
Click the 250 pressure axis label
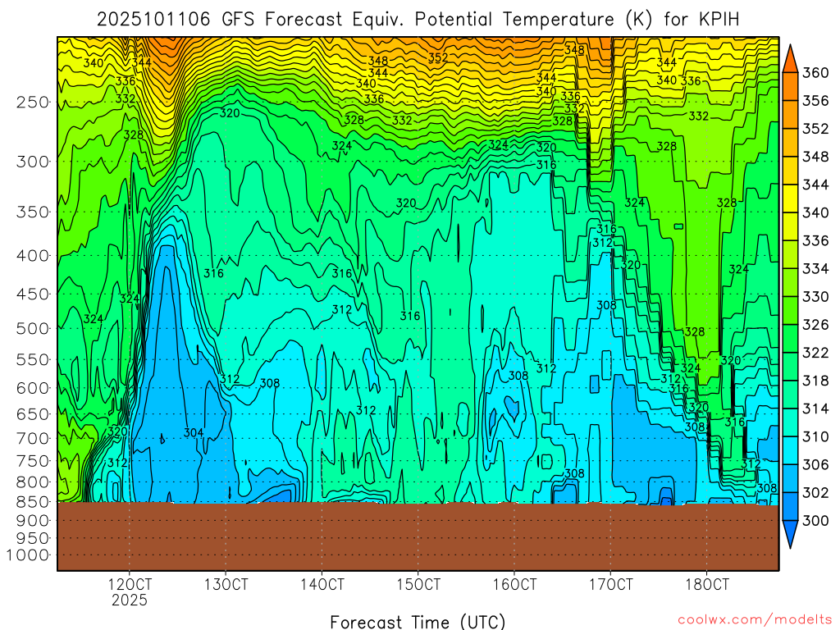point(33,103)
